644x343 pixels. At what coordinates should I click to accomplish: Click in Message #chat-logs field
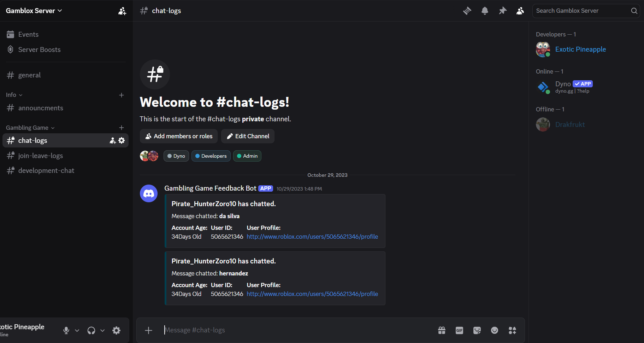pos(297,330)
